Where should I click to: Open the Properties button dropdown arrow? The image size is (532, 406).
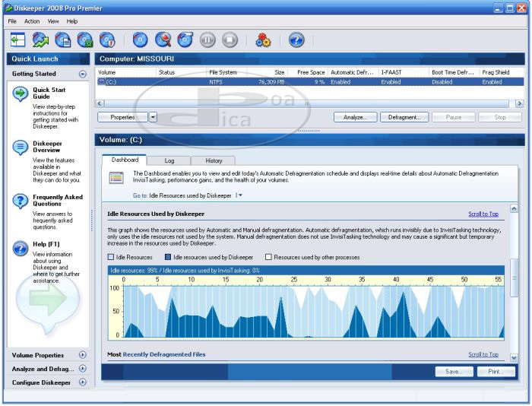tap(153, 117)
